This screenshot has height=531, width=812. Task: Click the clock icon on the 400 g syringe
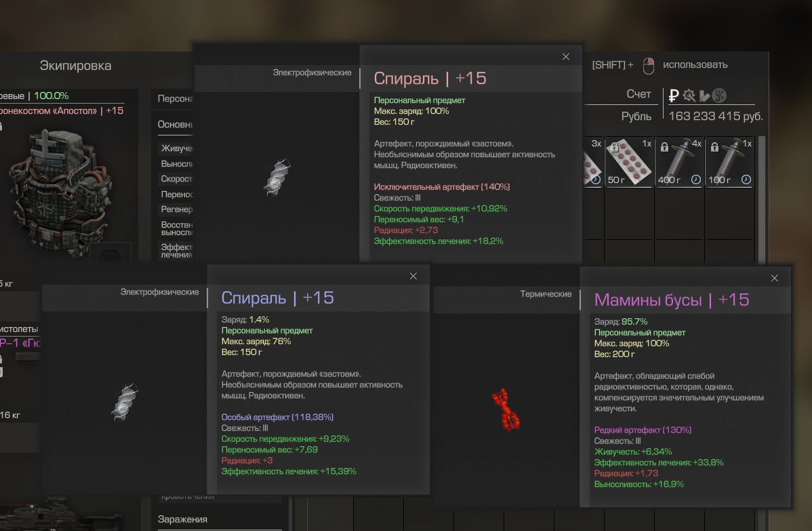696,179
